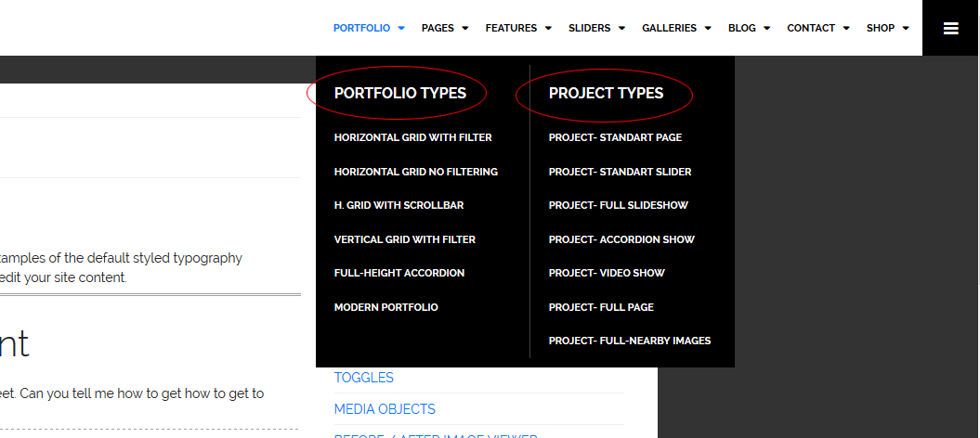Choose Horizontal Grid No Filtering
The height and width of the screenshot is (438, 980).
click(415, 172)
